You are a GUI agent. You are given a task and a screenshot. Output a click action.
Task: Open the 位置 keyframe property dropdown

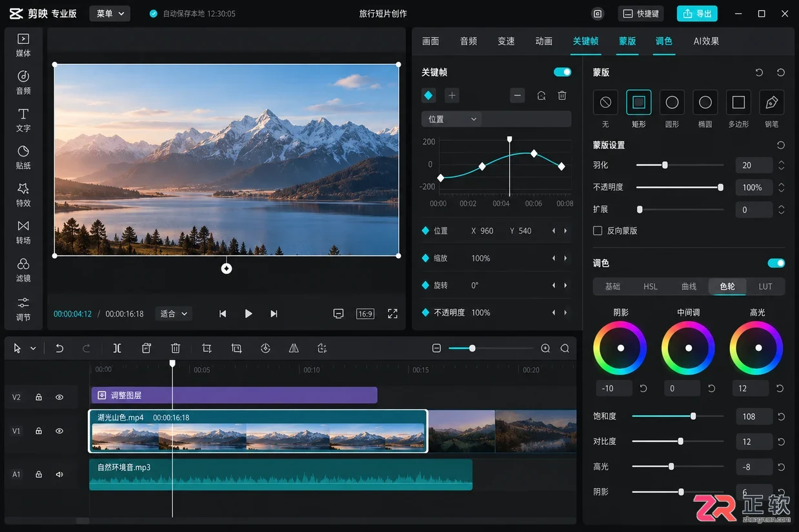[x=451, y=119]
